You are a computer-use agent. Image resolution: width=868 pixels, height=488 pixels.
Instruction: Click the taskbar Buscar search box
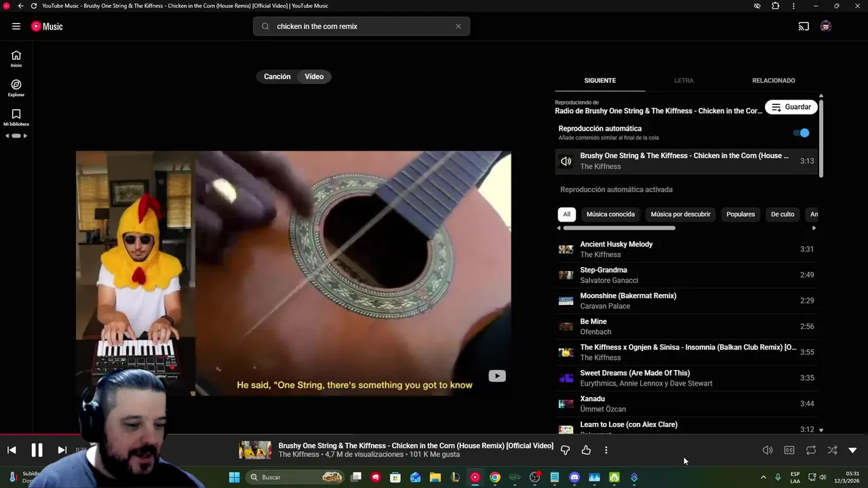point(296,477)
